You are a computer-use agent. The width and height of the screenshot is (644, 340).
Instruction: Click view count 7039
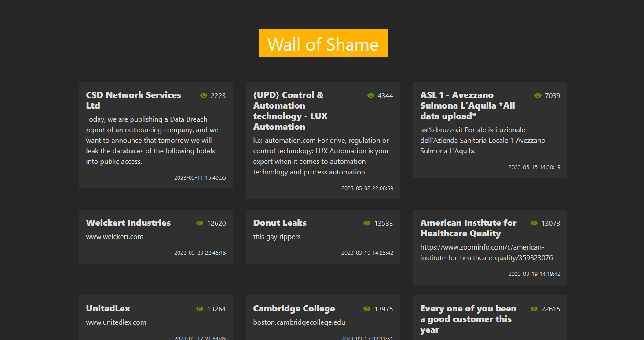[x=553, y=95]
